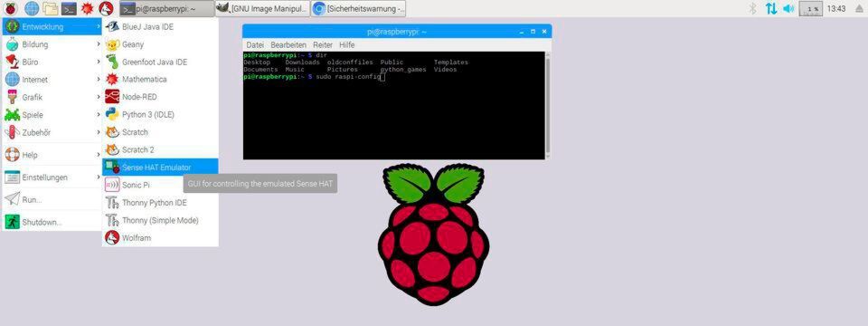Open the Internet menu category

(x=52, y=80)
